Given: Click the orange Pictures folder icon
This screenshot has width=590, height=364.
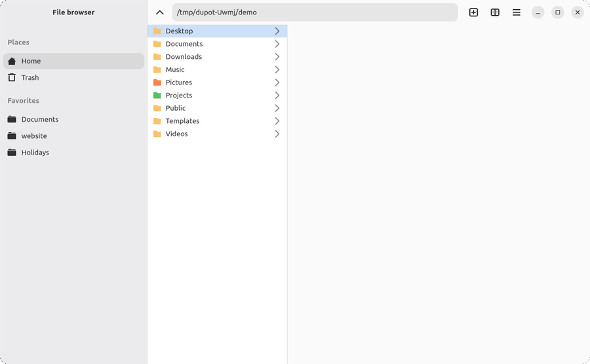Looking at the screenshot, I should coord(157,82).
